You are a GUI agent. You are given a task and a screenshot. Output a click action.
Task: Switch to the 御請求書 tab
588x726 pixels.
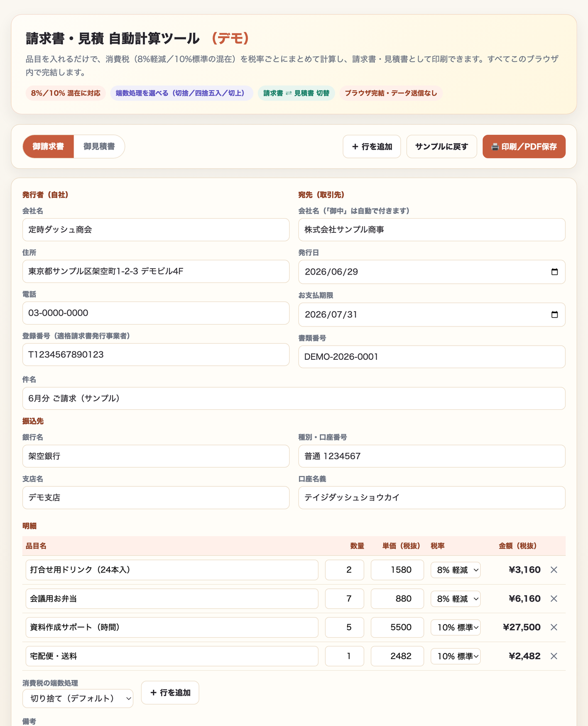pos(48,147)
